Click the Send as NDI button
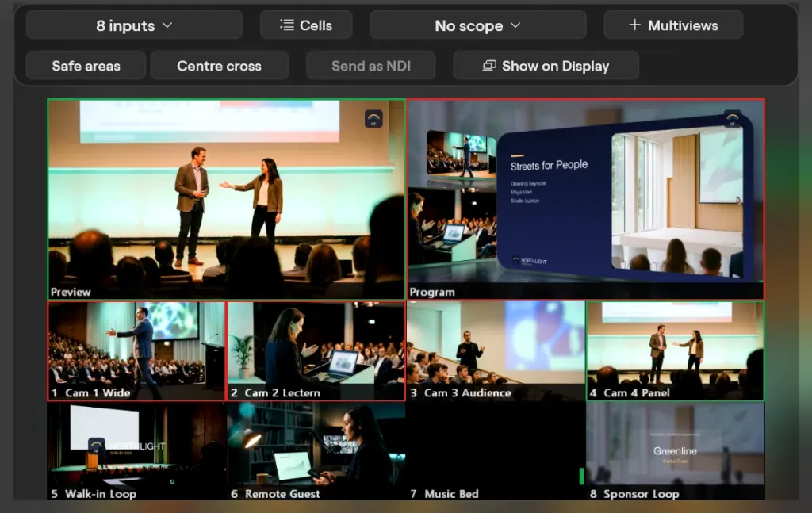 pos(371,66)
